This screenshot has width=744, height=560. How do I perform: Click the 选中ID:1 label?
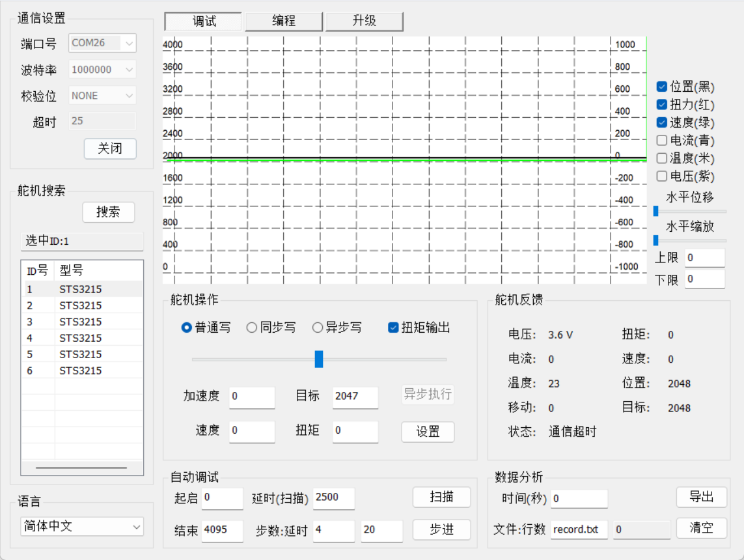click(82, 241)
